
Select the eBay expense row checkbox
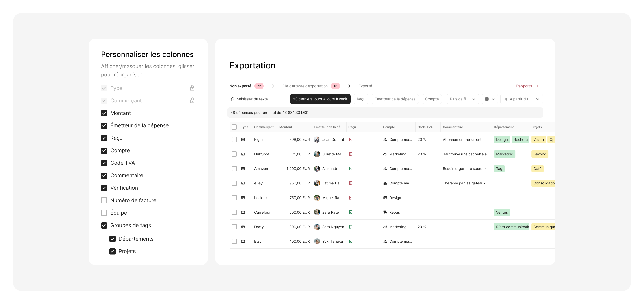pos(234,183)
